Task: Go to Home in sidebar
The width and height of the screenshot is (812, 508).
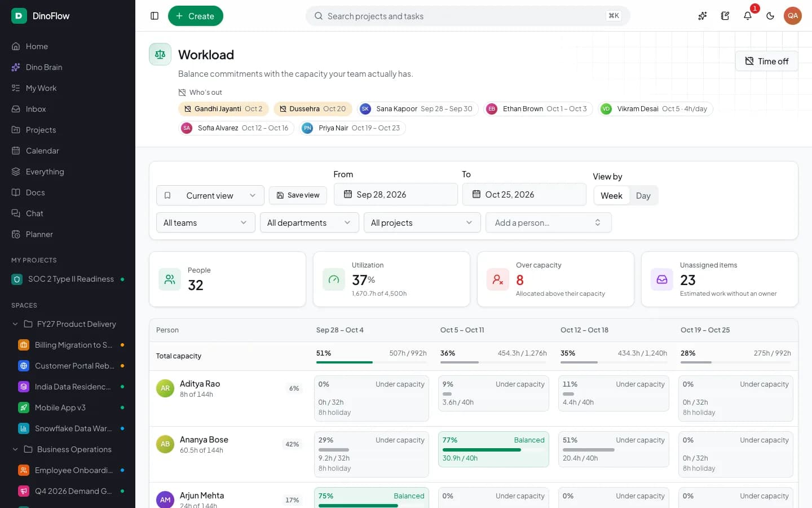Action: click(68, 46)
